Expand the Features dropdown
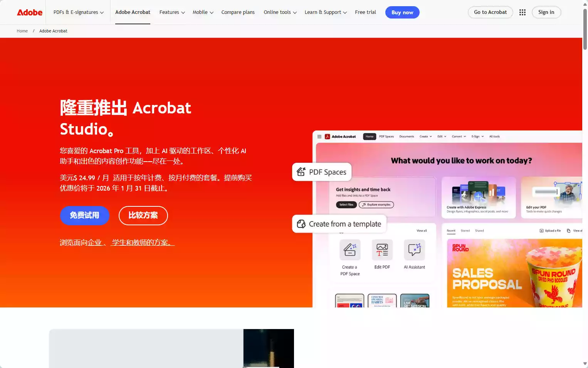 coord(172,12)
